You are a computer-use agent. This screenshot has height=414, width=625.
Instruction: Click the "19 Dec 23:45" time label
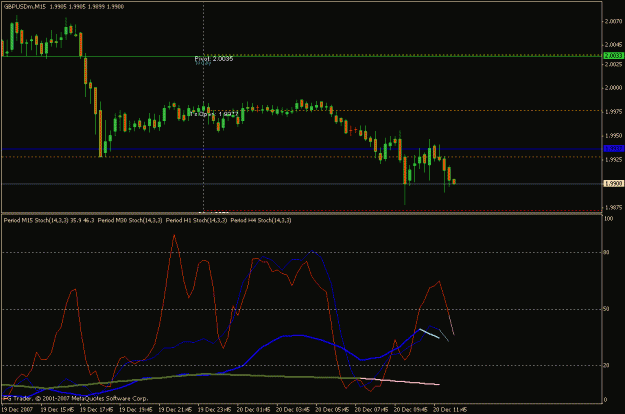tap(214, 409)
